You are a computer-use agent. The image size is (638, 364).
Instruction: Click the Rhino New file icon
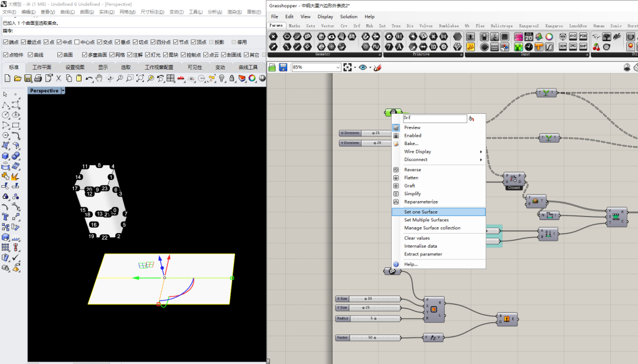click(7, 78)
